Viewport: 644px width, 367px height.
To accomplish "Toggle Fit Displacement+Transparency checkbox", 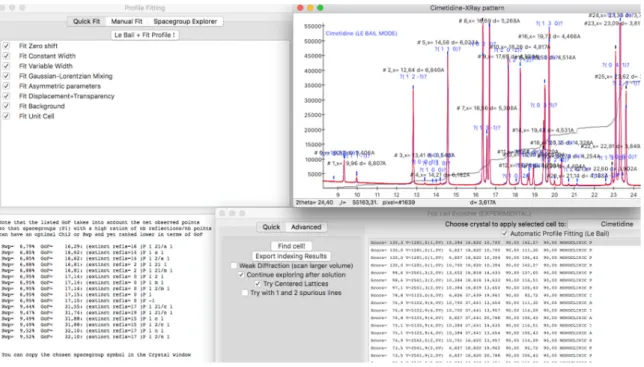I will click(x=6, y=96).
